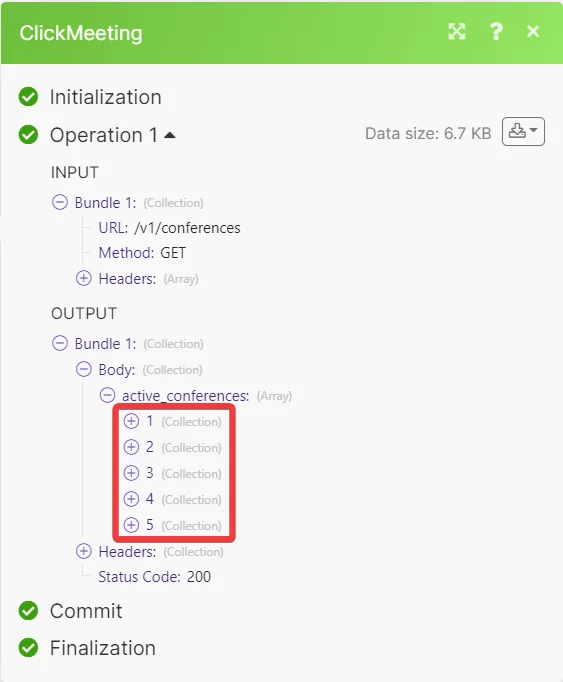Open the help question mark icon
563x682 pixels.
coord(496,31)
